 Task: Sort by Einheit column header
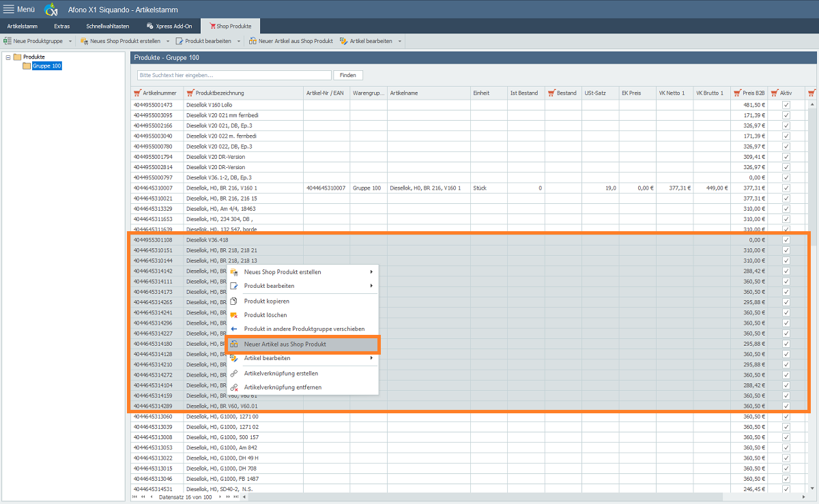[x=489, y=93]
